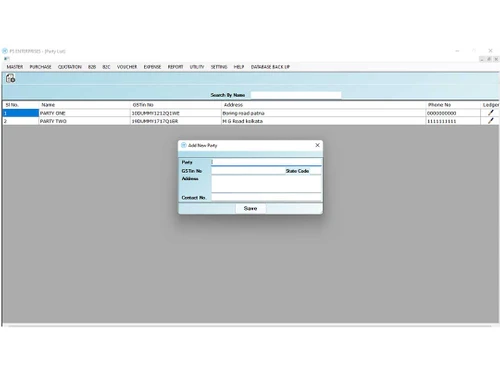
Task: Open the B2C menu
Action: pos(106,67)
